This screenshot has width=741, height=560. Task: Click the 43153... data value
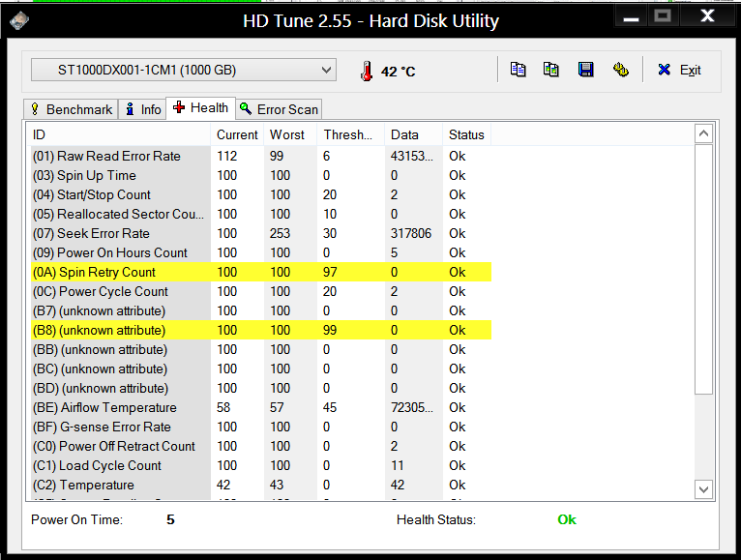point(412,156)
